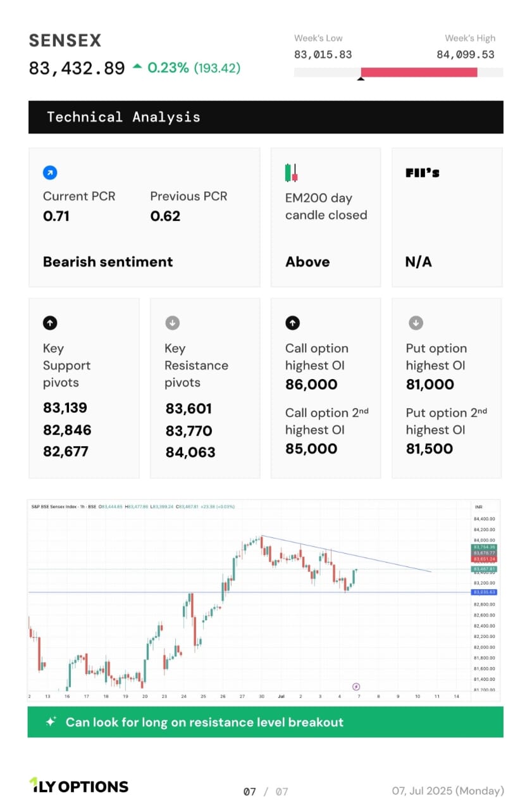532x810 pixels.
Task: Click the S&P BSE Sensex Index chart title
Action: pos(63,506)
